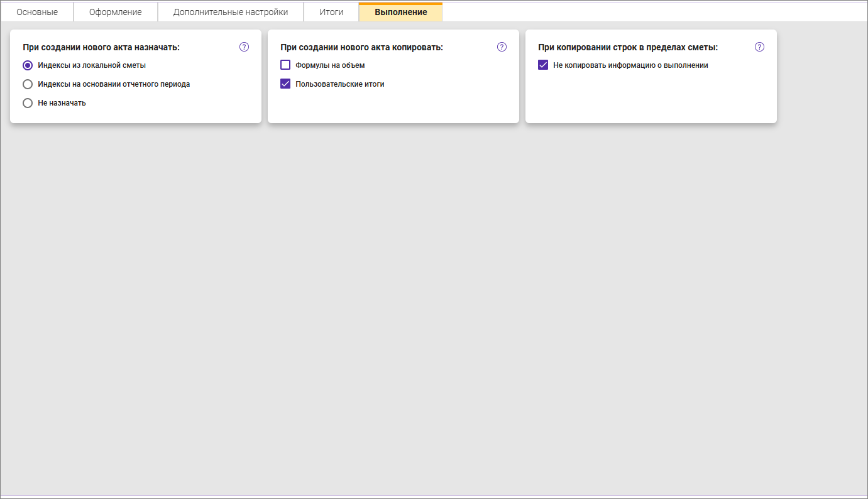This screenshot has width=868, height=499.
Task: Select the 'Индексы из локальной сметы' radio button
Action: pyautogui.click(x=28, y=65)
